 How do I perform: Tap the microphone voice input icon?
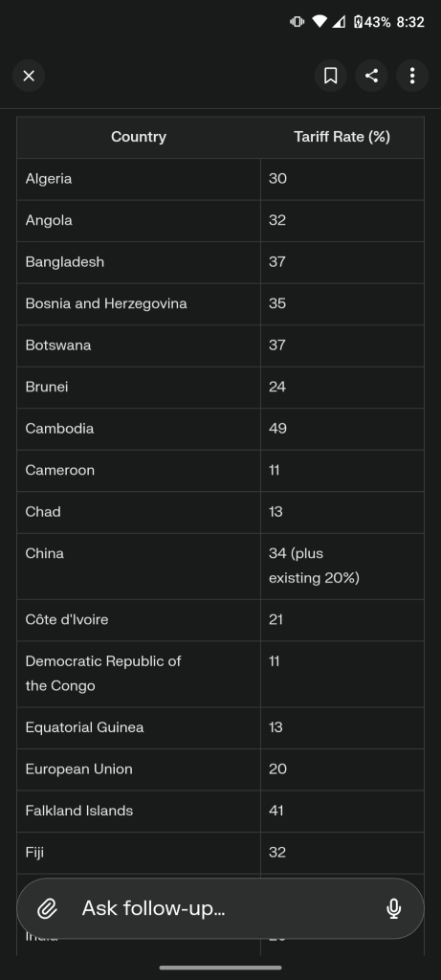click(393, 908)
